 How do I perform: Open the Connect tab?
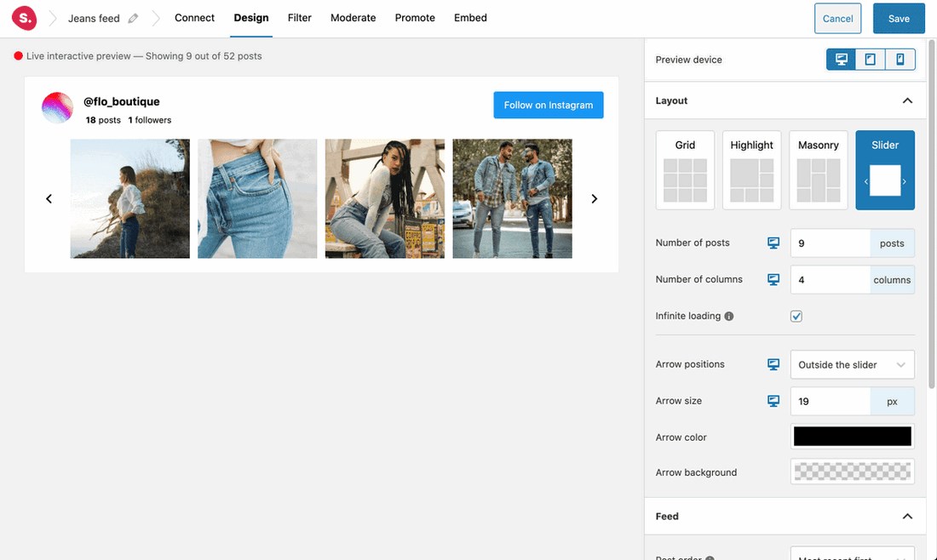tap(194, 18)
